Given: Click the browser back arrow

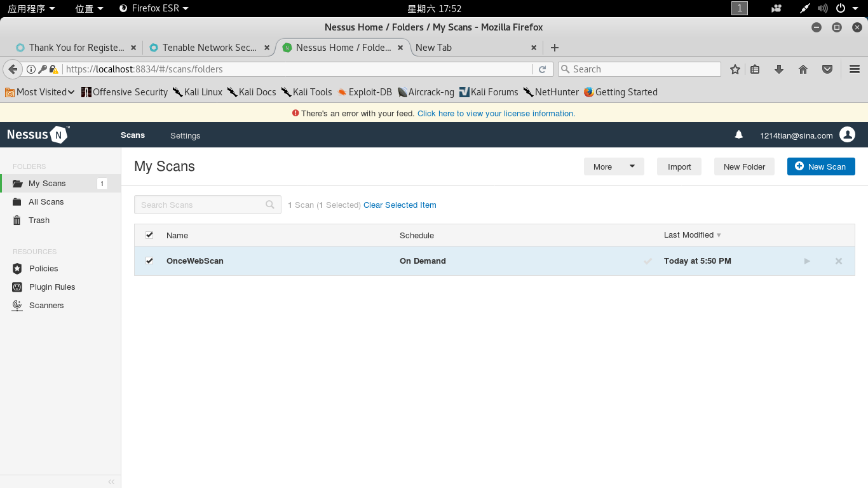Looking at the screenshot, I should [12, 69].
